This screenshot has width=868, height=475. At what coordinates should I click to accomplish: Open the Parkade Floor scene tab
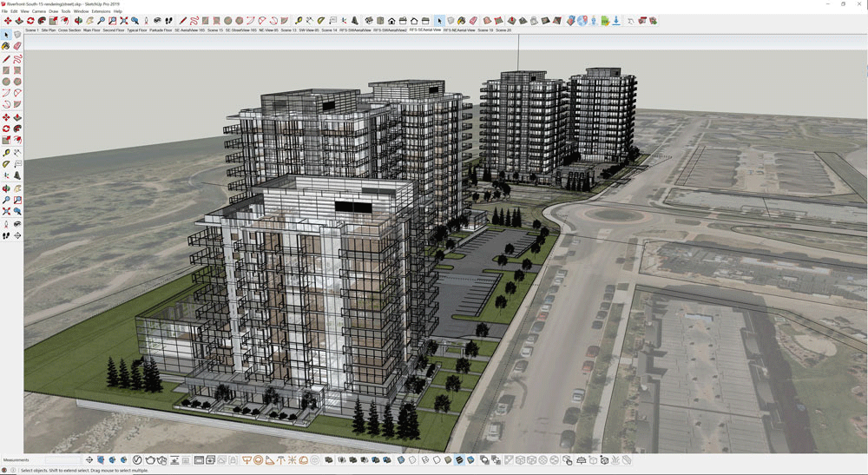[x=161, y=30]
